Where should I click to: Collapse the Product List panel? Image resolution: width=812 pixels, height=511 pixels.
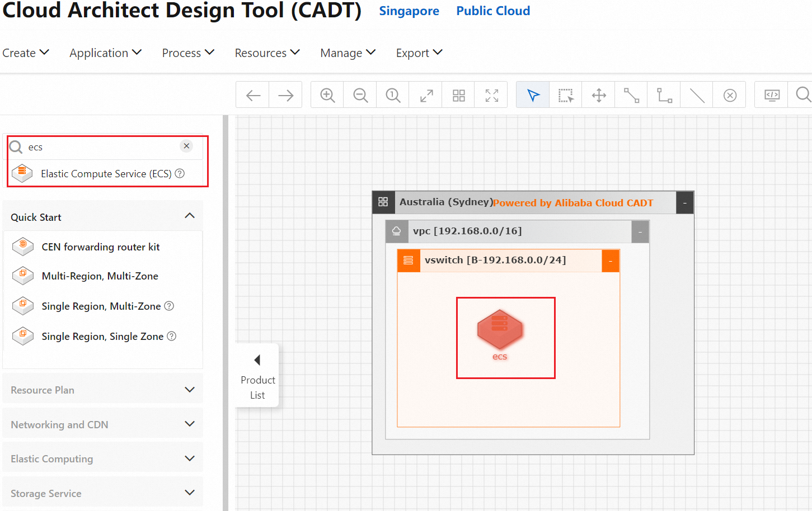257,376
